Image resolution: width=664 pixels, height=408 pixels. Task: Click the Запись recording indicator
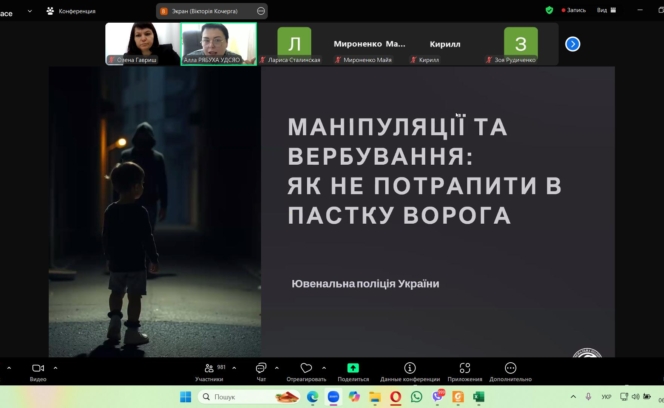(573, 10)
